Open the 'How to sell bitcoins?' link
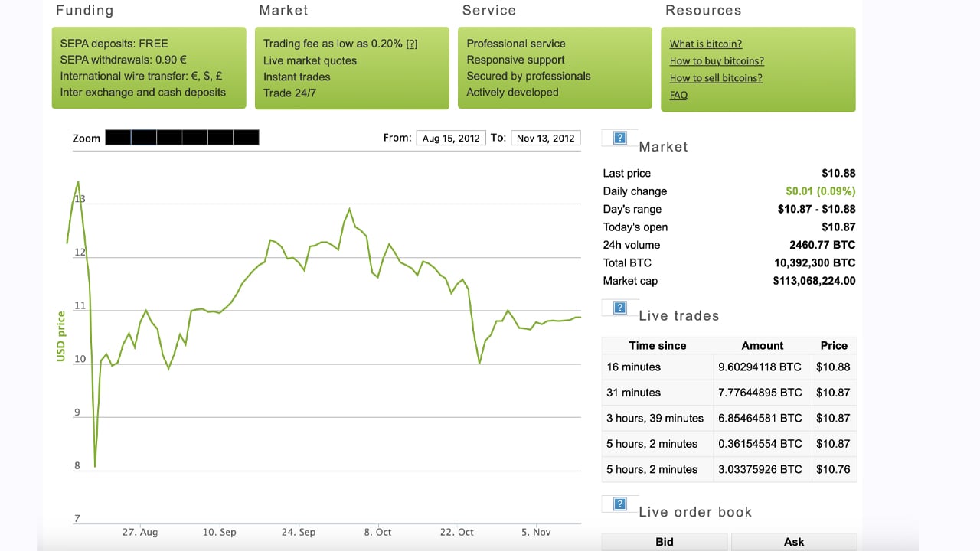 (716, 78)
